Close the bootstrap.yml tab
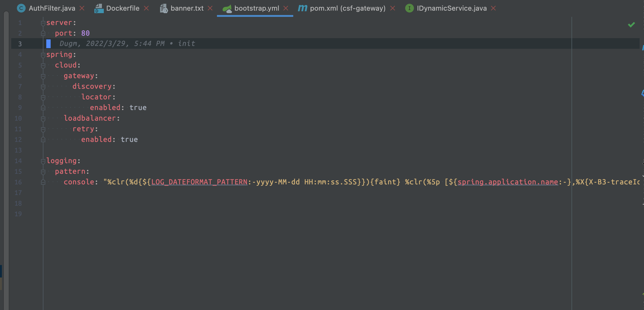 point(286,8)
